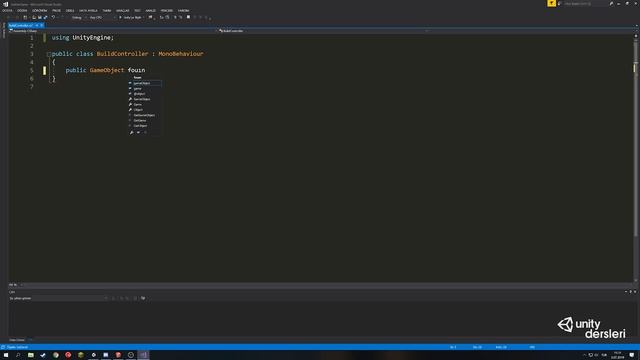The height and width of the screenshot is (360, 640).
Task: Pin the BuildController.cs tab
Action: pos(36,25)
